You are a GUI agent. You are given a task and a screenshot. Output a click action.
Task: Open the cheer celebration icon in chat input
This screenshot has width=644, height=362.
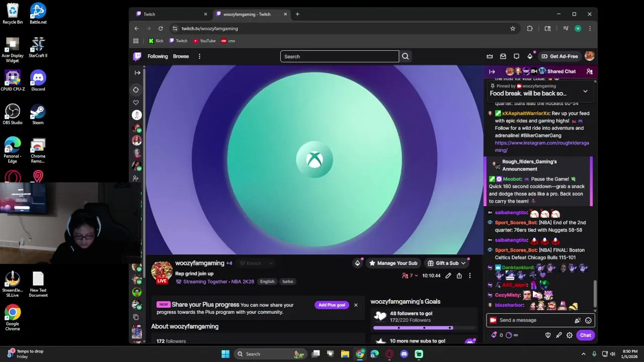pos(578,320)
